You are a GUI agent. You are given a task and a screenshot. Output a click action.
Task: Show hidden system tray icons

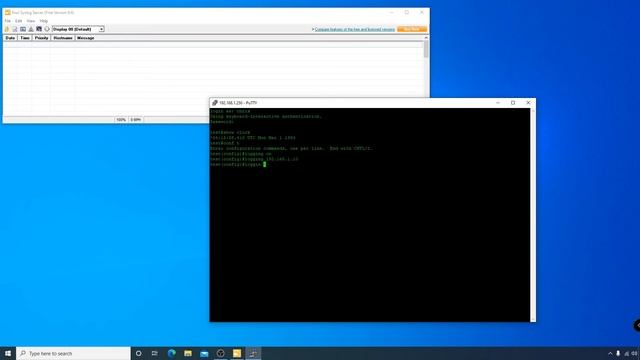click(x=610, y=353)
